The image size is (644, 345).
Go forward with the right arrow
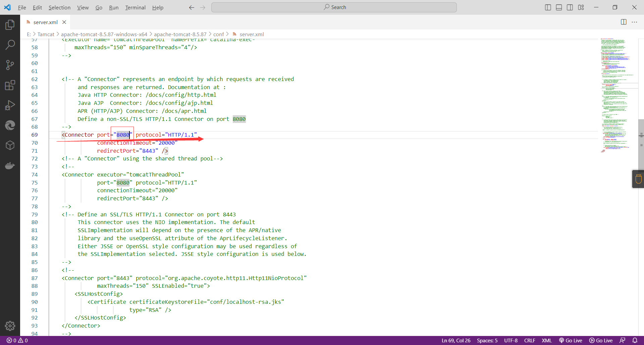[x=203, y=7]
